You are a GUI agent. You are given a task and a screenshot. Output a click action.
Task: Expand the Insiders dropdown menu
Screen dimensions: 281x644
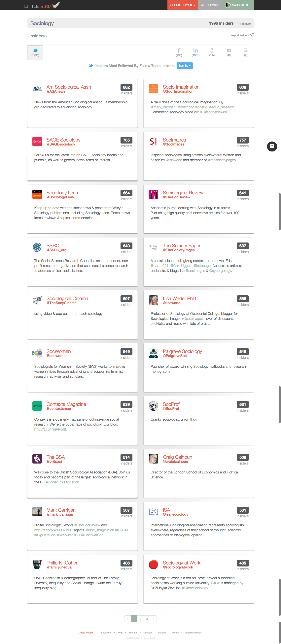click(x=38, y=36)
